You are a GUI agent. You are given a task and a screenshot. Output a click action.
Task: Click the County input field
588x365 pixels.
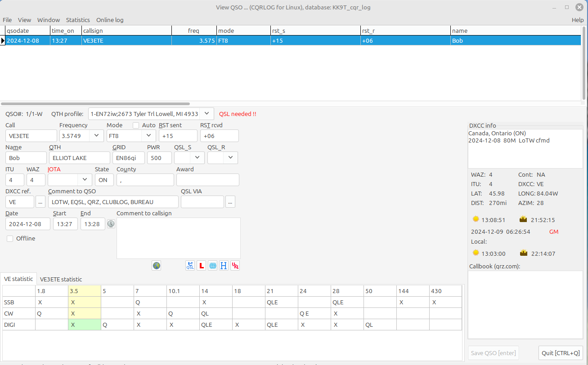tap(145, 180)
